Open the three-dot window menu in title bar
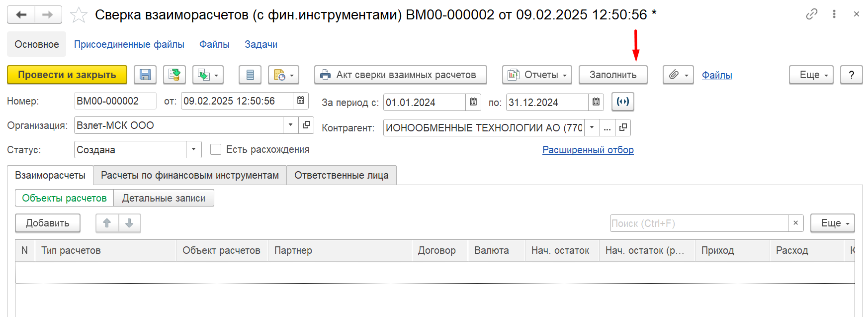The width and height of the screenshot is (868, 317). click(834, 14)
